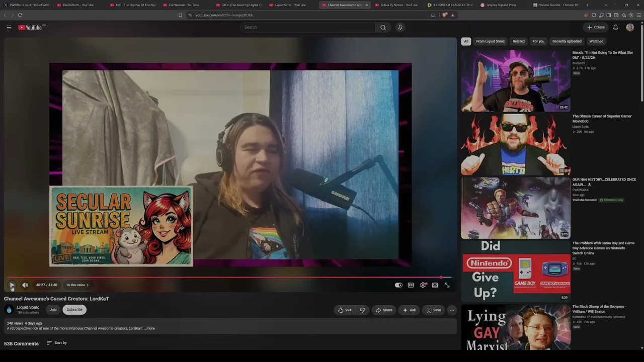Bookmark this page in the address bar

[180, 15]
